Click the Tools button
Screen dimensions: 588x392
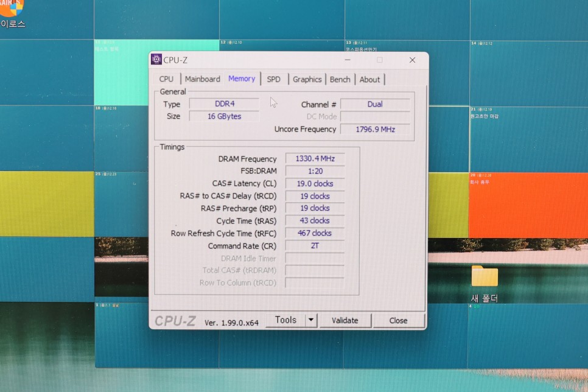[285, 320]
